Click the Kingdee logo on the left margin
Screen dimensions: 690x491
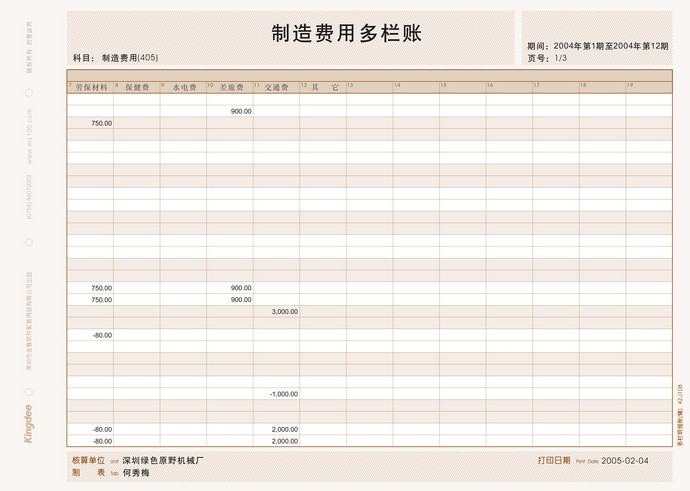coord(28,423)
